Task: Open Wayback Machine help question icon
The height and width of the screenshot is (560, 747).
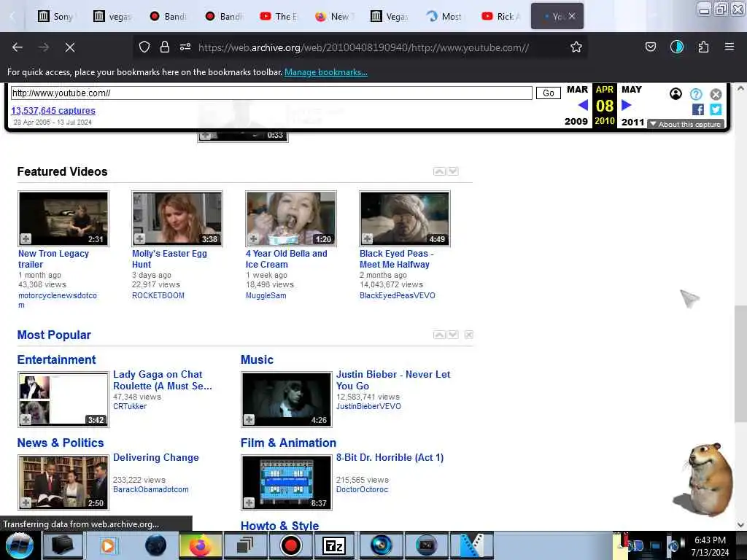Action: coord(695,94)
